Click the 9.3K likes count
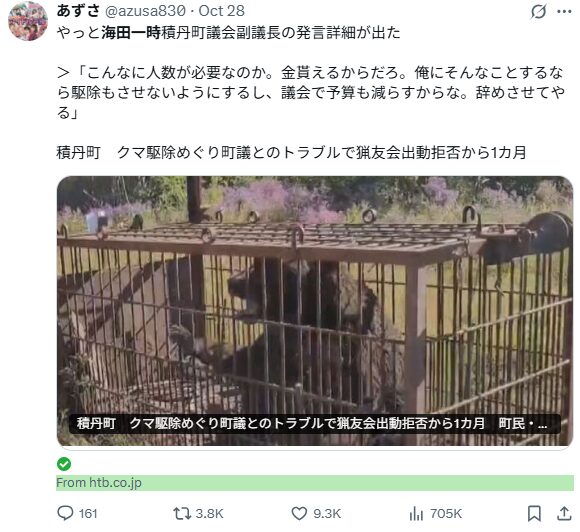This screenshot has width=580, height=532. pyautogui.click(x=327, y=514)
